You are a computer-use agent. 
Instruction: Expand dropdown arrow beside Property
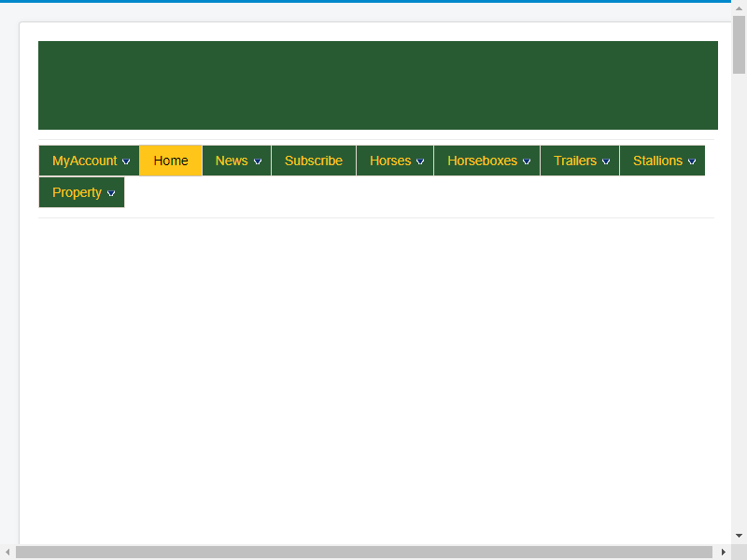tap(111, 193)
